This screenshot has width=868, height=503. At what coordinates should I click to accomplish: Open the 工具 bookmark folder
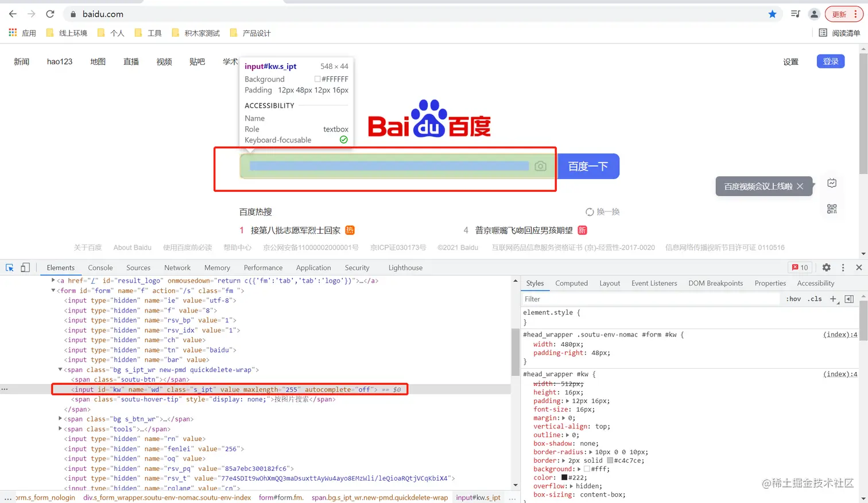point(148,33)
